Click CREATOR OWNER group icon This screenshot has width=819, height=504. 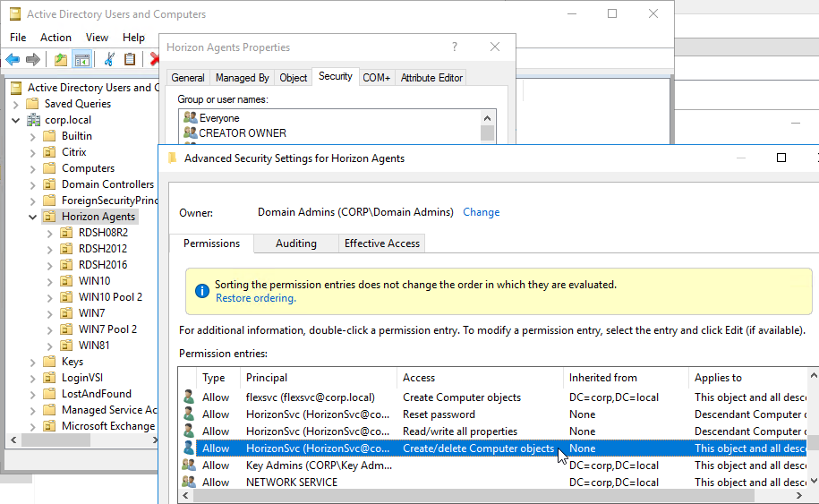[190, 132]
